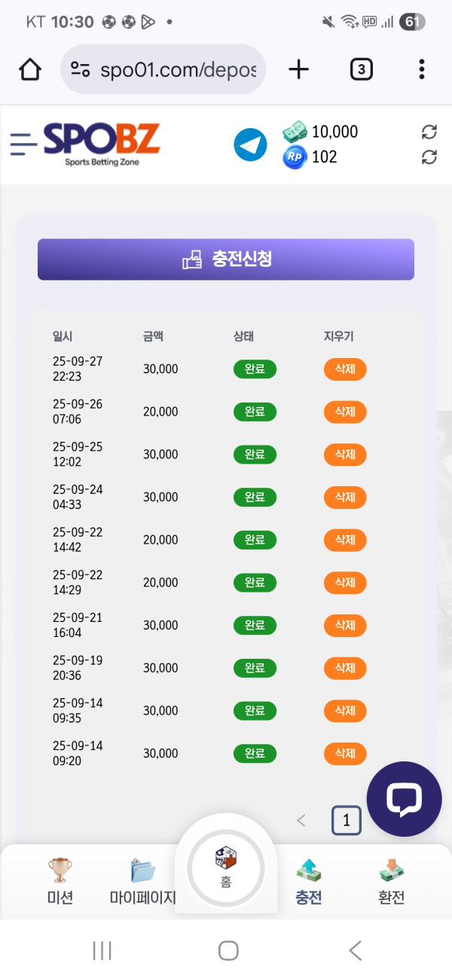The image size is (452, 980).
Task: Open the 미션 tab
Action: 60,882
